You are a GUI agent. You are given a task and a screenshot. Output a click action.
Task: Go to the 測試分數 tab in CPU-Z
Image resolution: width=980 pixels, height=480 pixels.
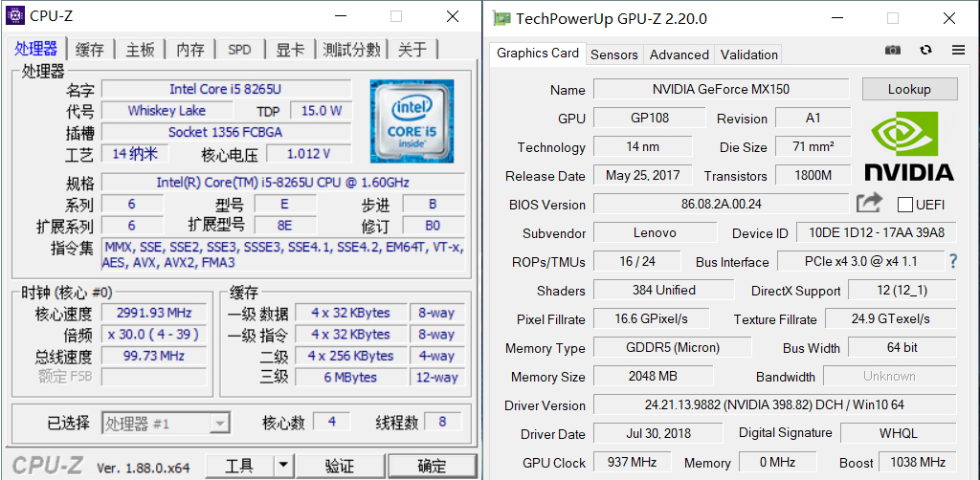click(351, 50)
